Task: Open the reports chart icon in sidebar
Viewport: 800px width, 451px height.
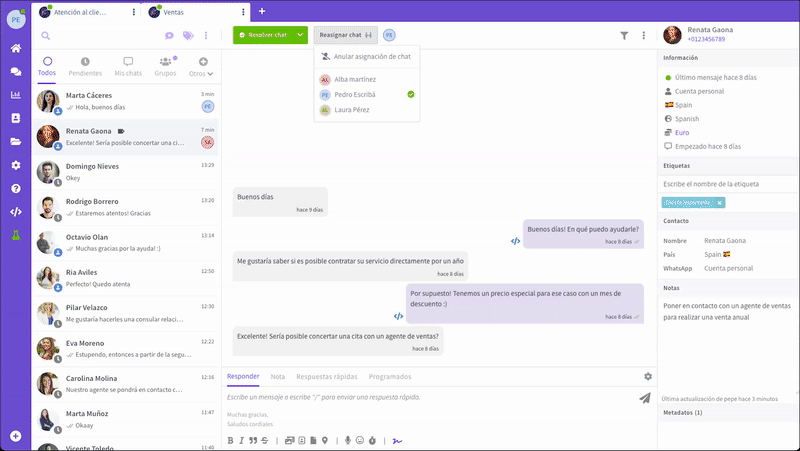Action: [15, 95]
